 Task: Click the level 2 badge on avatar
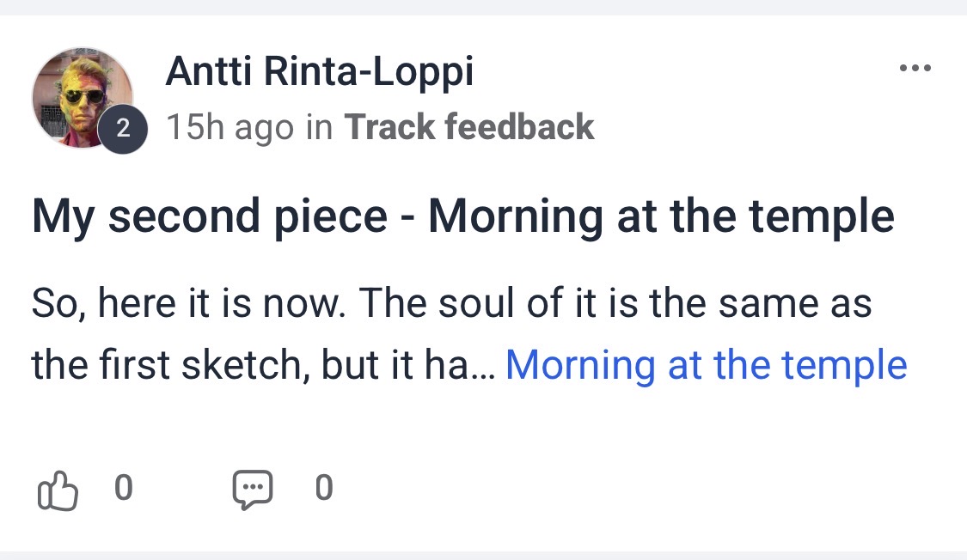(x=122, y=130)
